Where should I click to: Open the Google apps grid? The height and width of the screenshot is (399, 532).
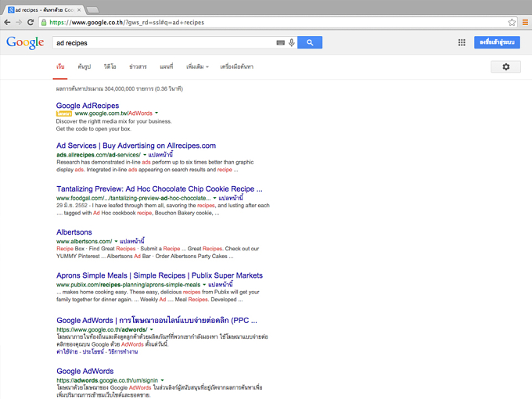462,42
